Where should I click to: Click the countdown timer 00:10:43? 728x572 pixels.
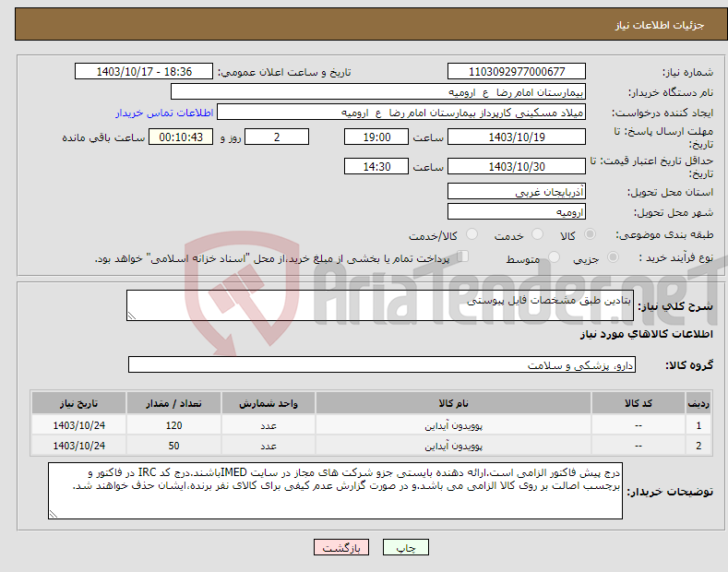(181, 137)
